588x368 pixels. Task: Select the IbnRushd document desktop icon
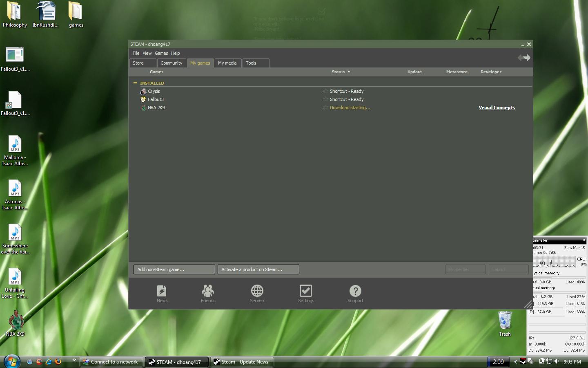[x=46, y=15]
